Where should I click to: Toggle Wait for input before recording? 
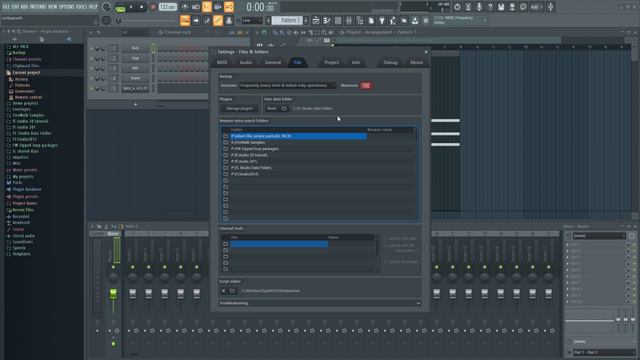[x=196, y=7]
